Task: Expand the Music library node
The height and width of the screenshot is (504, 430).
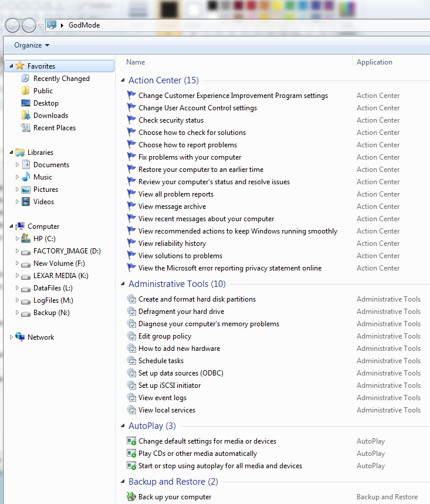Action: [18, 177]
